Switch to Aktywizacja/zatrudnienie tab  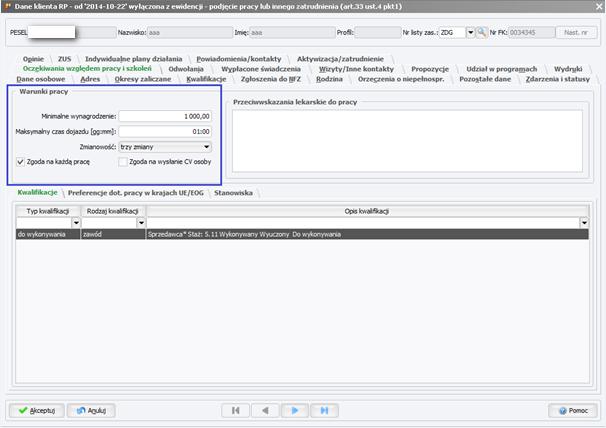(x=340, y=59)
